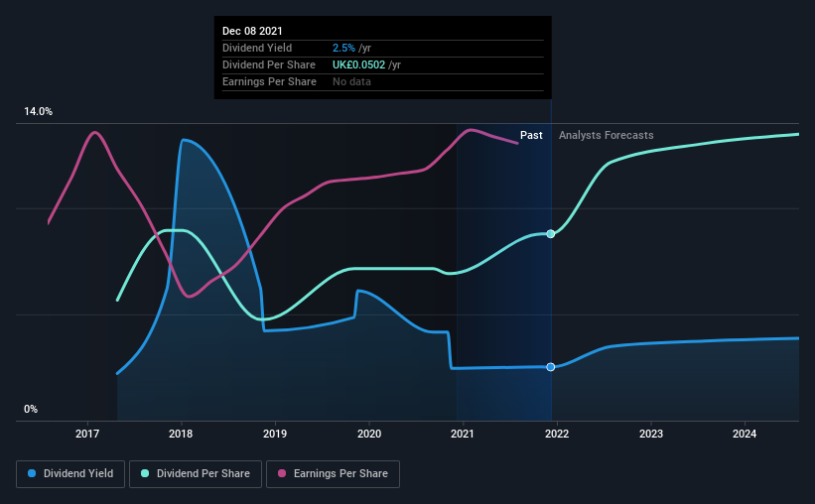Click the tooltip Dividend Yield row label

[x=257, y=48]
